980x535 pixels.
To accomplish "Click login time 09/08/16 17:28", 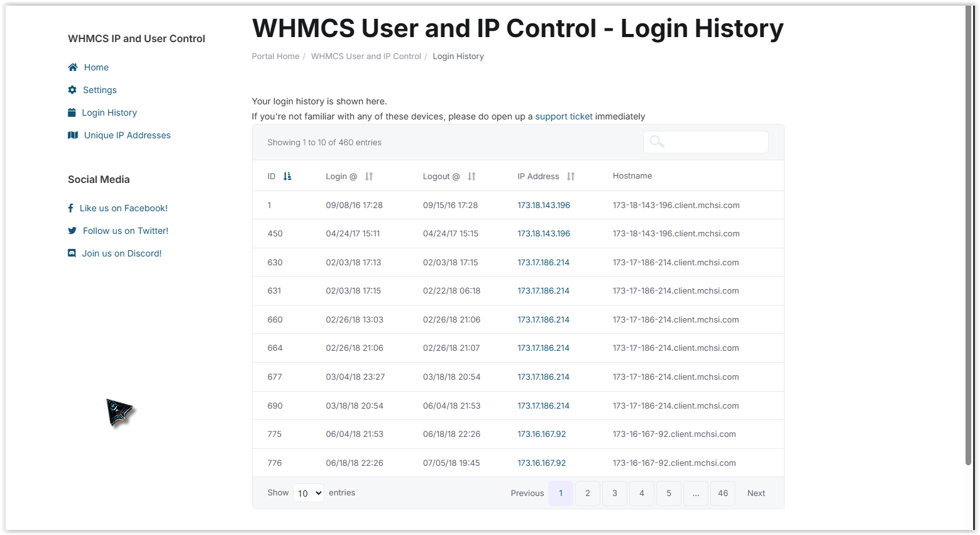I will click(x=354, y=205).
